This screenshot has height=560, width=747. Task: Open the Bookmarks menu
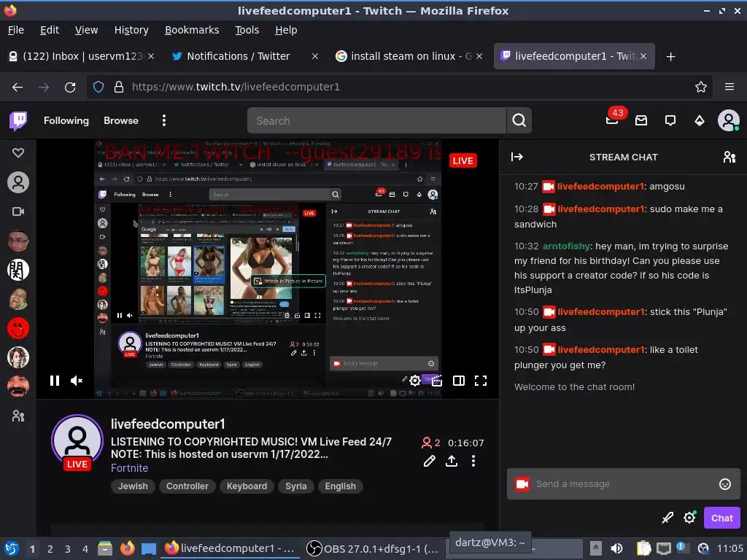tap(192, 30)
